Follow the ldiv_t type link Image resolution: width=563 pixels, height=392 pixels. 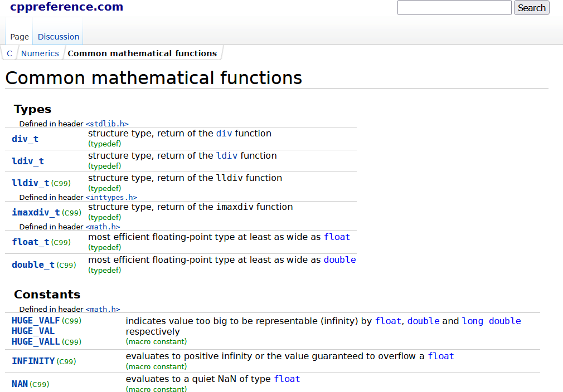[28, 161]
